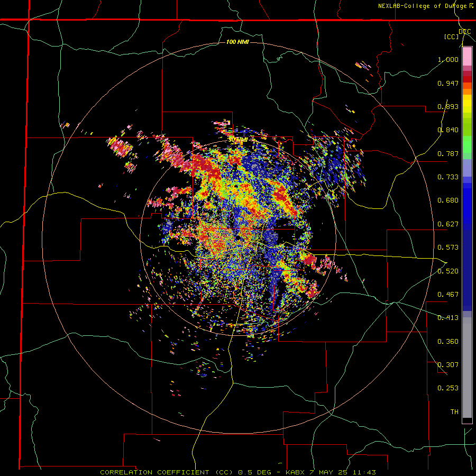The image size is (476, 476).
Task: Select the 0.573 scale value
Action: coord(448,248)
